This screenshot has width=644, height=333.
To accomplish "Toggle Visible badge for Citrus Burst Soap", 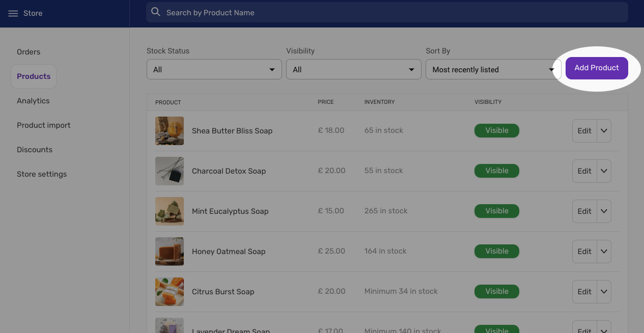I will 497,291.
